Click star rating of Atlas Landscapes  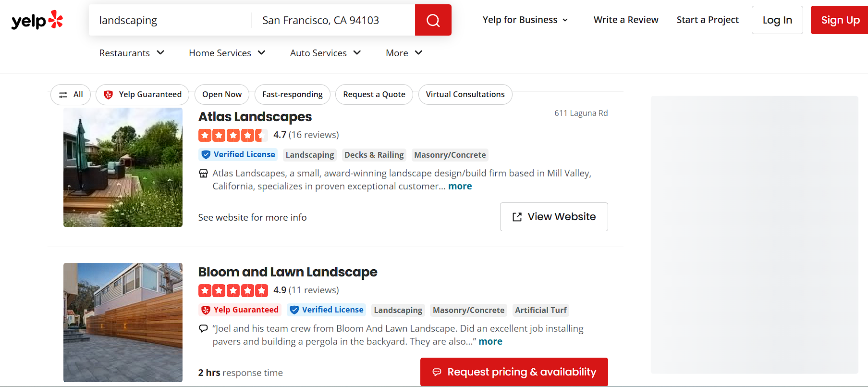[x=232, y=135]
